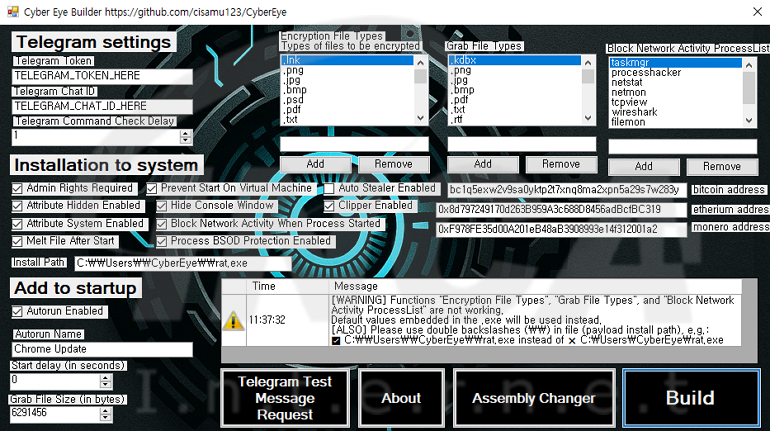Focus the bitcoin address field
The width and height of the screenshot is (770, 431).
pos(567,190)
